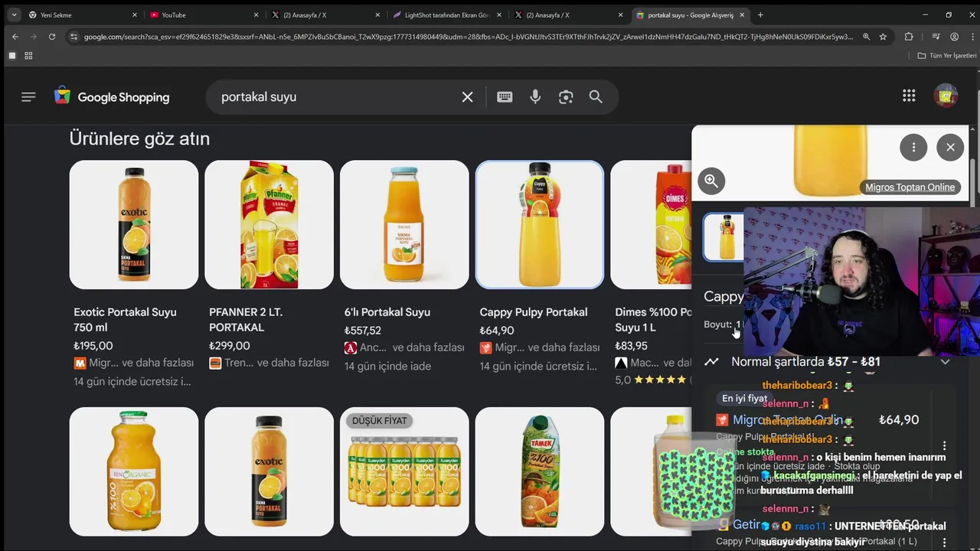The image size is (980, 551).
Task: Clear the 'portakal suyu' search text
Action: click(467, 97)
